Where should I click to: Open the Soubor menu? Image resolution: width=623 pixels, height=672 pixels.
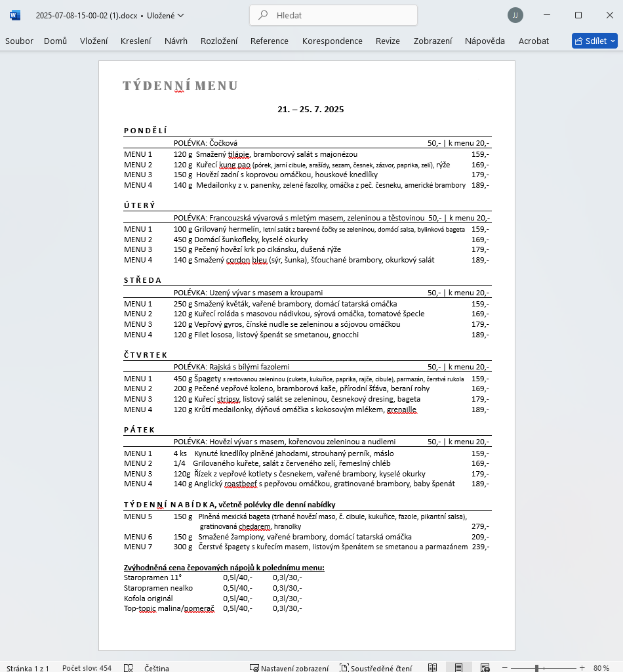pyautogui.click(x=19, y=41)
